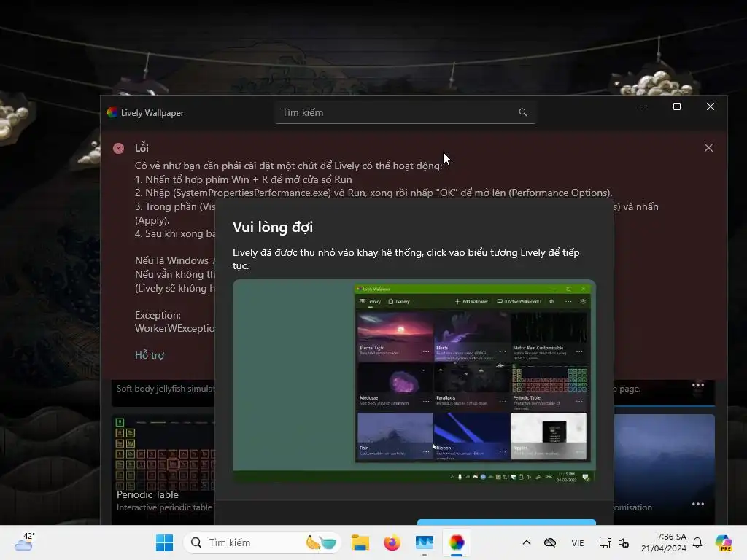747x560 pixels.
Task: Minimize the Lively Wallpaper window
Action: [x=643, y=106]
